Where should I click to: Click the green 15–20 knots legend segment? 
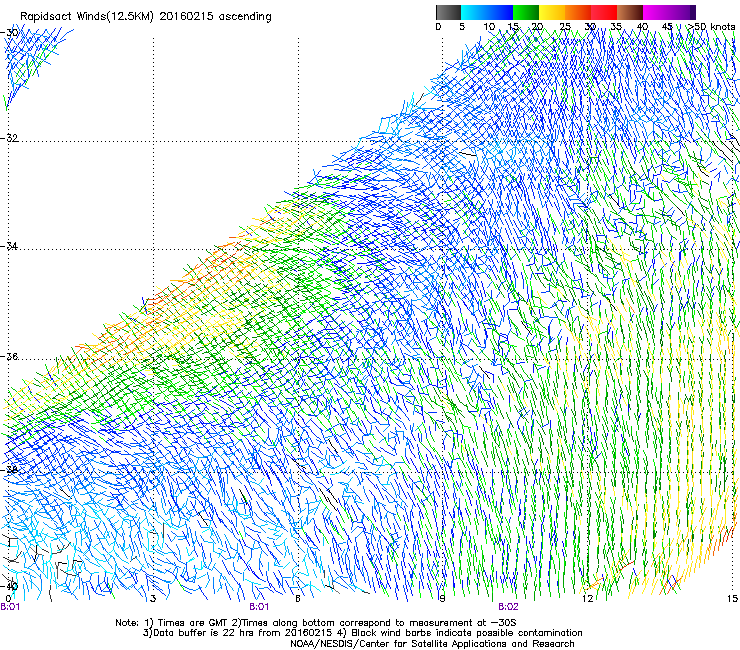526,12
